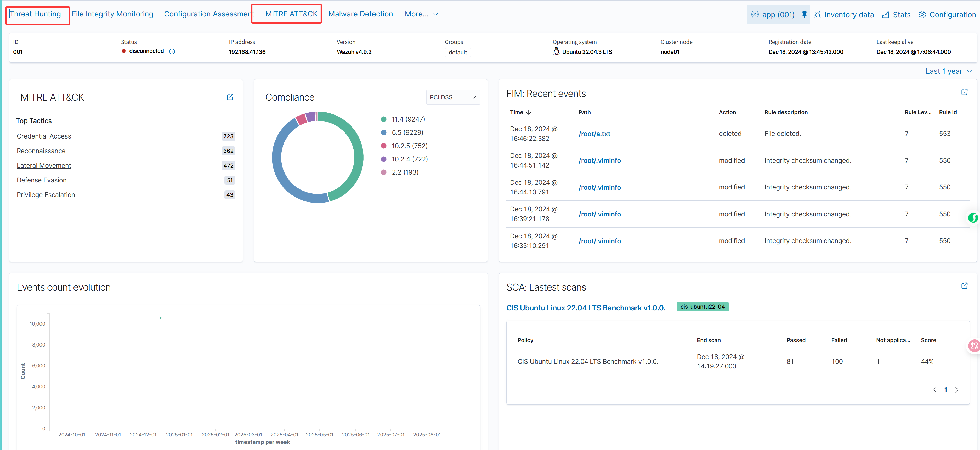Click the Stats chart icon

tap(886, 15)
